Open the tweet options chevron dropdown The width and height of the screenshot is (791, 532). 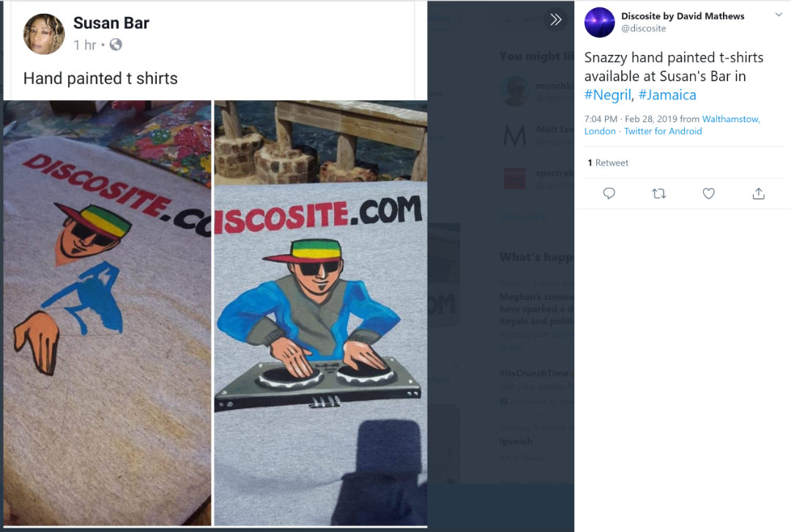(779, 15)
